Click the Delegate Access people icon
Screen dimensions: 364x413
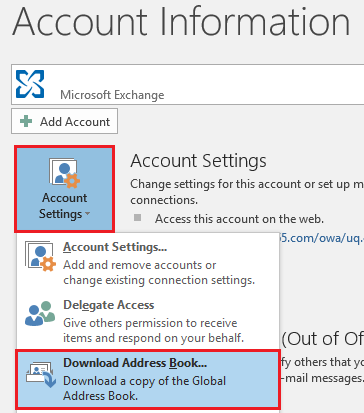point(40,313)
